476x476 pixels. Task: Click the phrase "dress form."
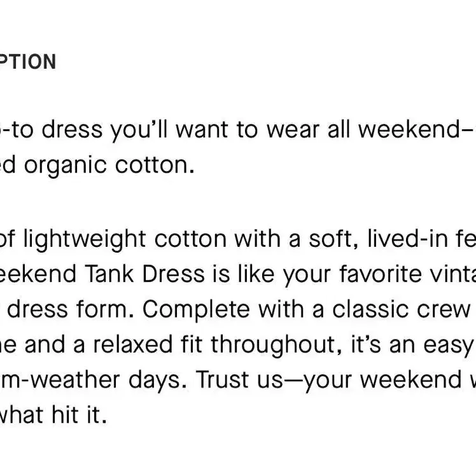click(x=71, y=310)
